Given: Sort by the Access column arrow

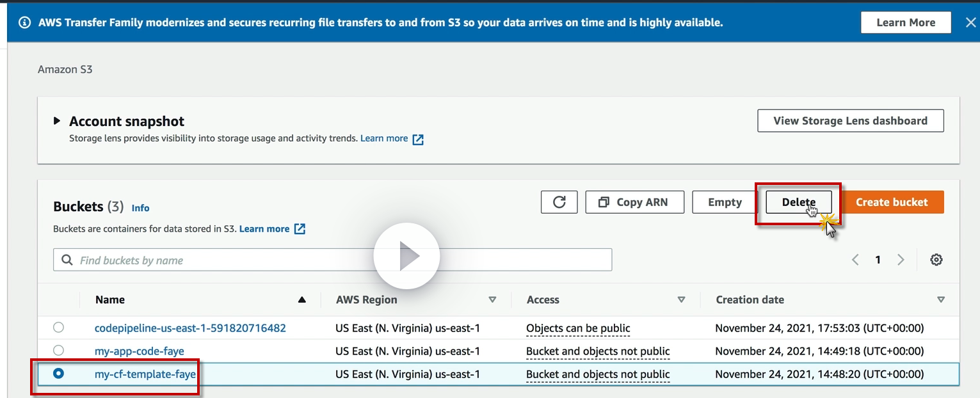Looking at the screenshot, I should (681, 299).
